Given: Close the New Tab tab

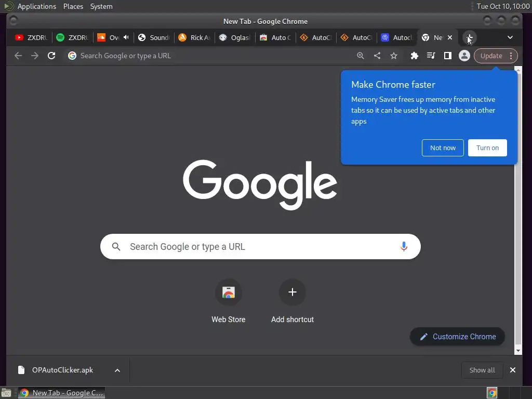Looking at the screenshot, I should coord(450,37).
